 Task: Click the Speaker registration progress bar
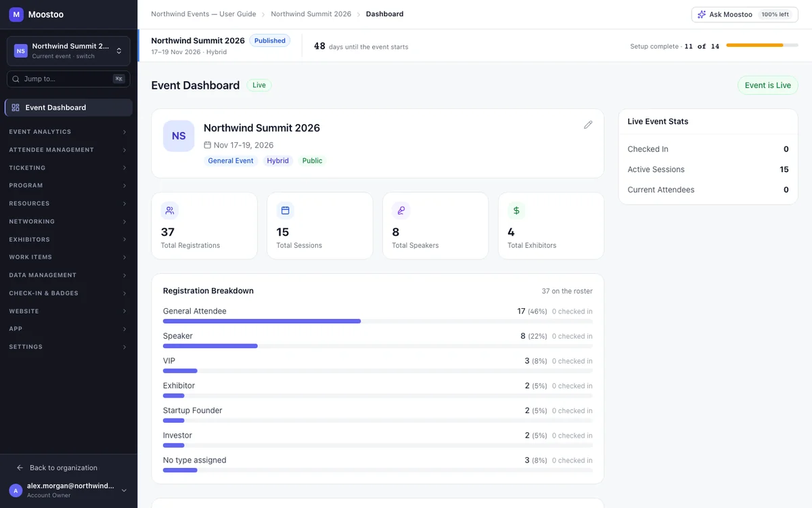[x=378, y=346]
